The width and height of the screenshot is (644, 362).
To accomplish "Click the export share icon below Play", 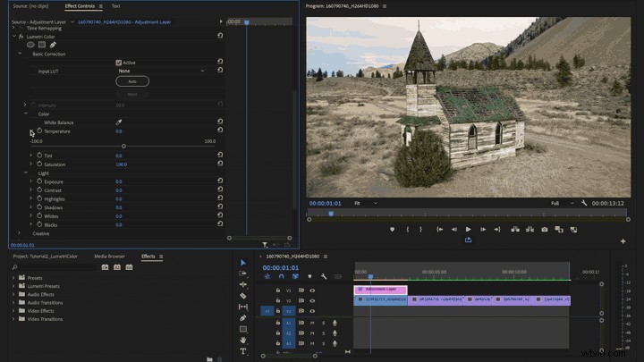I will [468, 240].
